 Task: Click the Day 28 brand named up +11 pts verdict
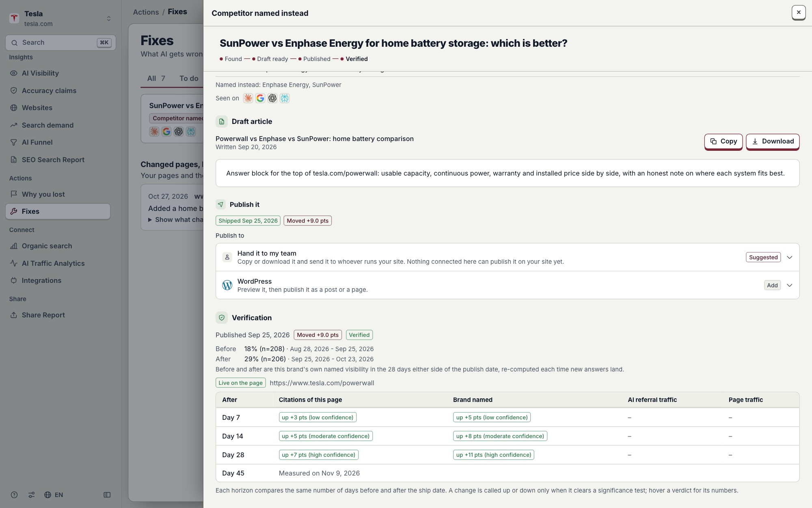(494, 455)
